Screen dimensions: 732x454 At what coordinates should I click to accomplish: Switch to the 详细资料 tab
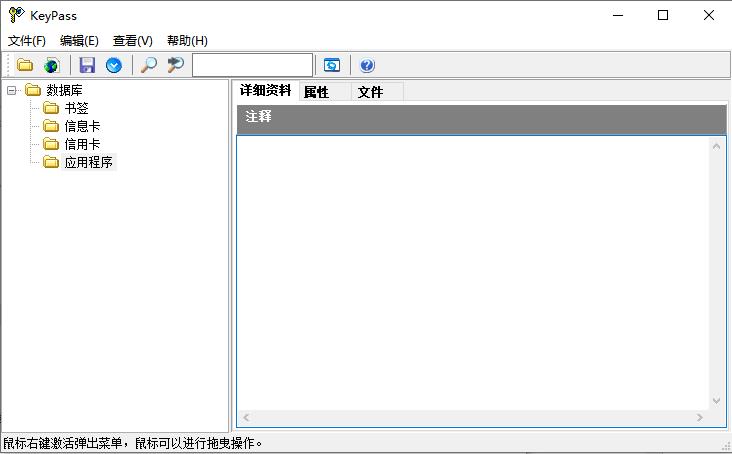click(266, 90)
